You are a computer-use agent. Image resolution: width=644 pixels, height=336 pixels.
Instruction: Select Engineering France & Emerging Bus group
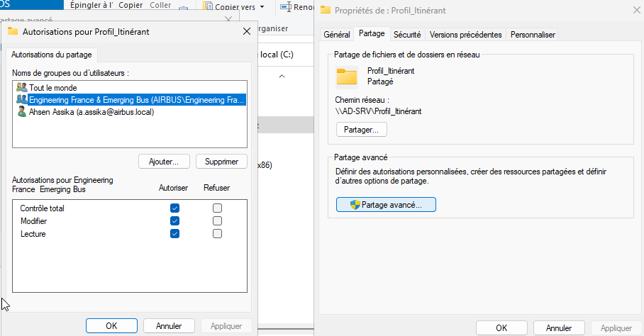pos(137,100)
